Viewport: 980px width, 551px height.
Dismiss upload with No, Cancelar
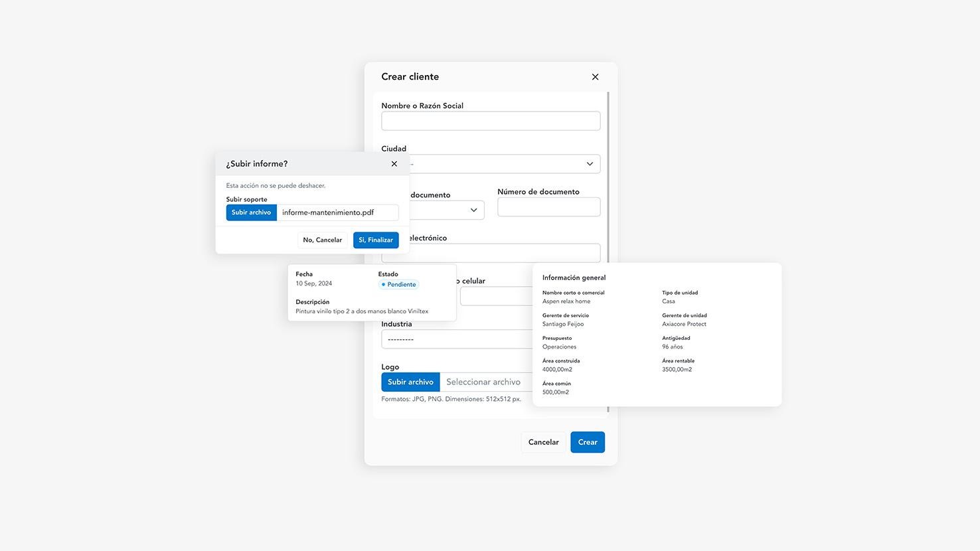point(323,240)
